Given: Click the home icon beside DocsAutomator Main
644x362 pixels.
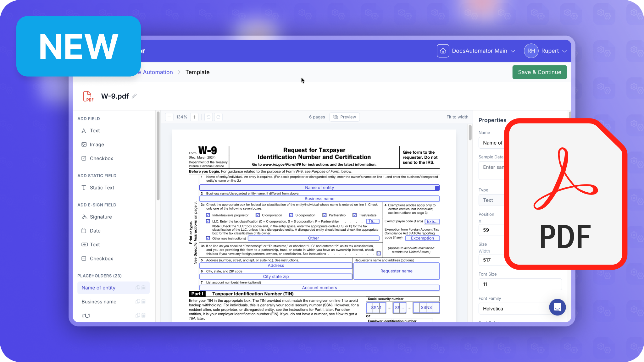Looking at the screenshot, I should (443, 51).
